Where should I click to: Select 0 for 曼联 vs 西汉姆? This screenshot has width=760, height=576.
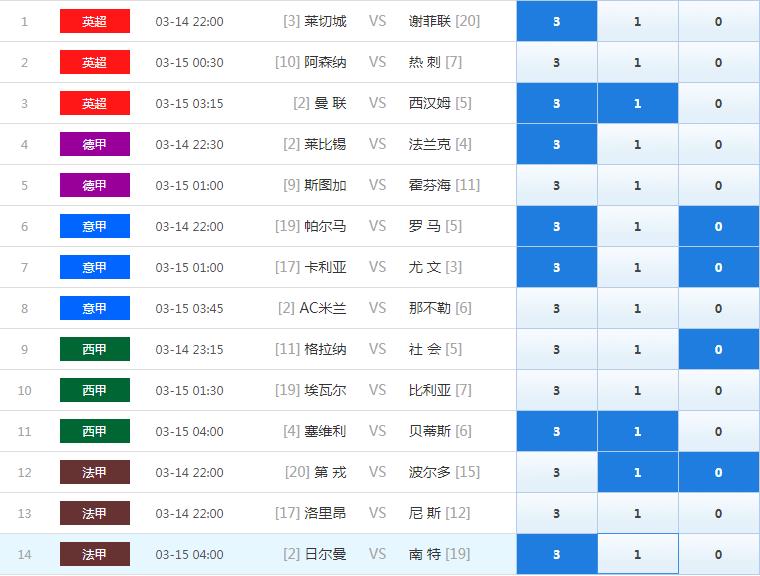coord(718,103)
